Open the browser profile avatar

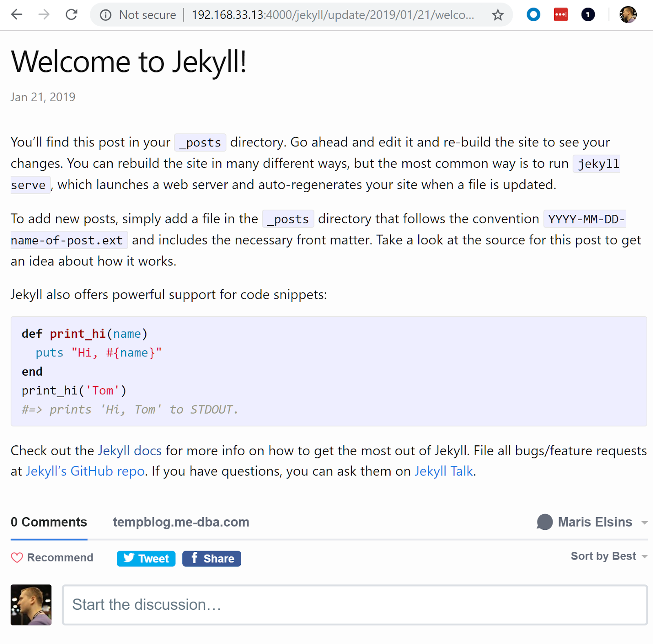(628, 15)
